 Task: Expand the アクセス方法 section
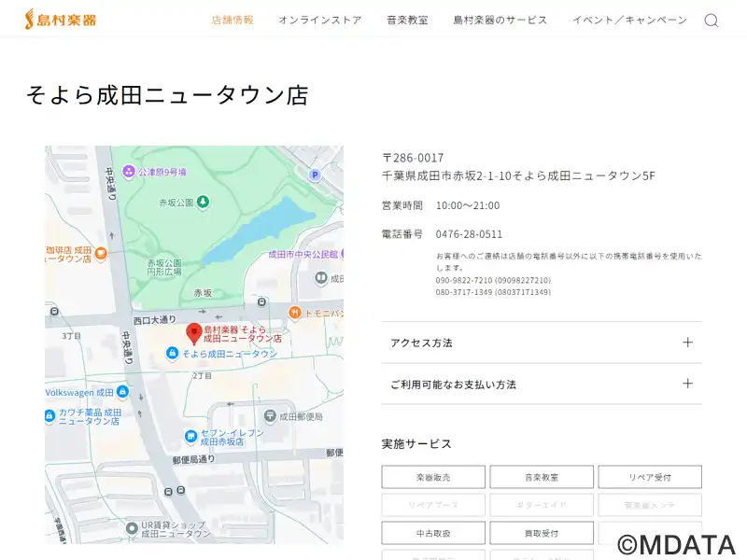pyautogui.click(x=542, y=343)
